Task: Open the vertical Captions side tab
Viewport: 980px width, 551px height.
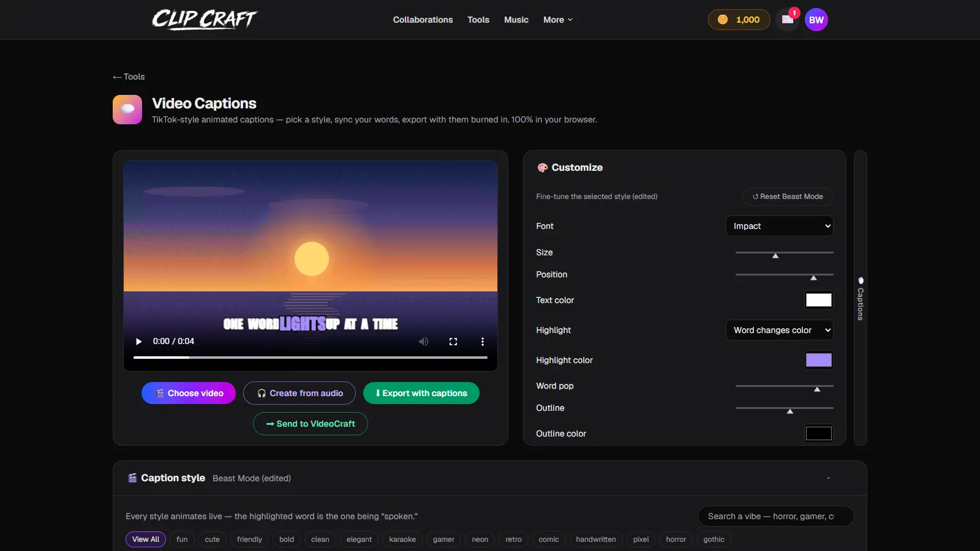Action: (861, 298)
